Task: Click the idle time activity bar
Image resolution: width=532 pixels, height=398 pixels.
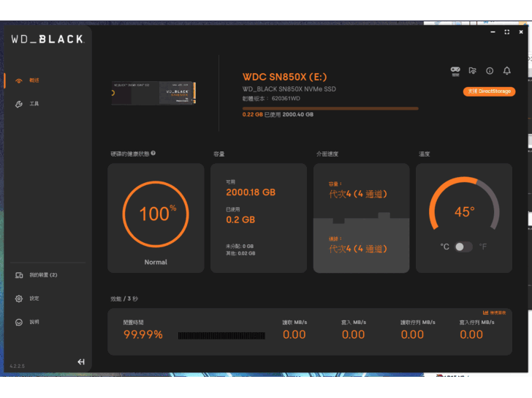Action: (x=221, y=336)
